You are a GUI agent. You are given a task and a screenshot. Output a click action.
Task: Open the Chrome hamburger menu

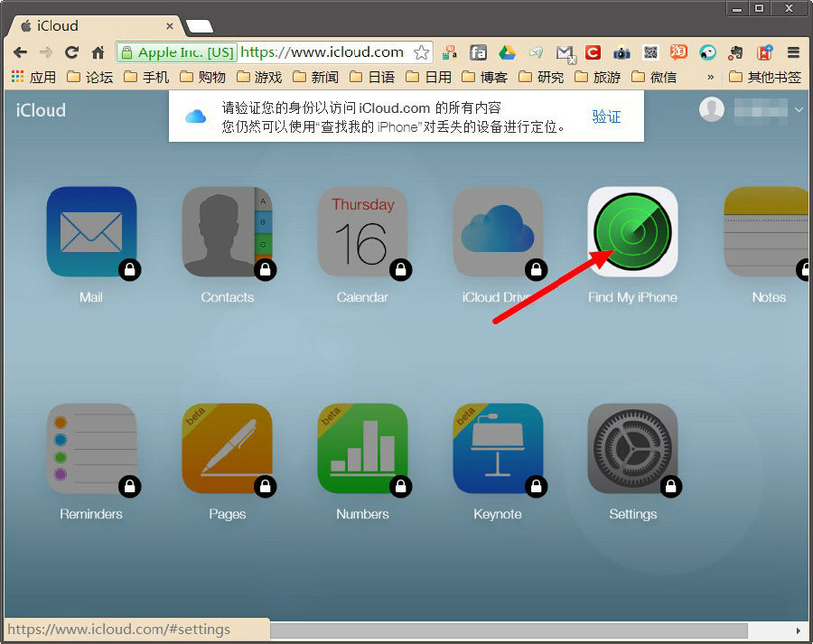tap(793, 52)
